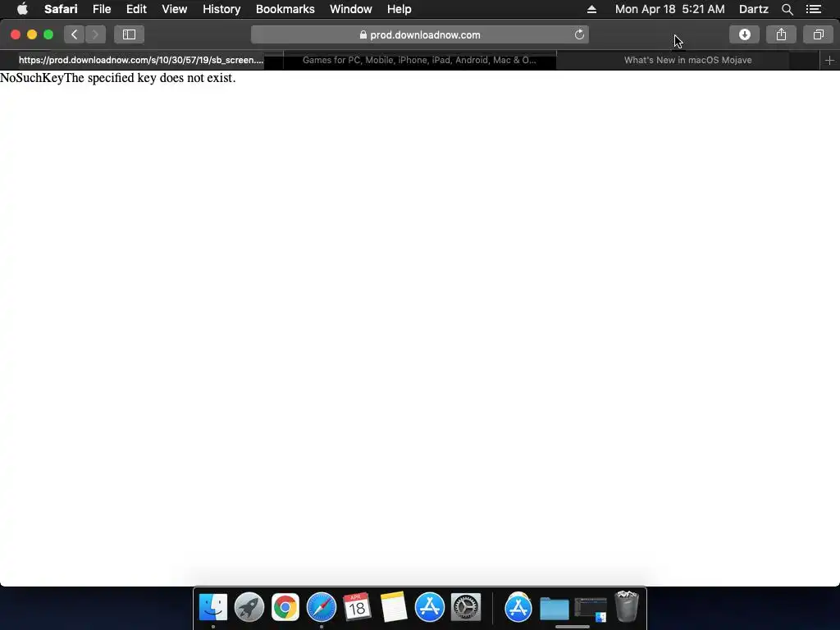Image resolution: width=840 pixels, height=630 pixels.
Task: Show the Safari sidebar
Action: click(129, 34)
